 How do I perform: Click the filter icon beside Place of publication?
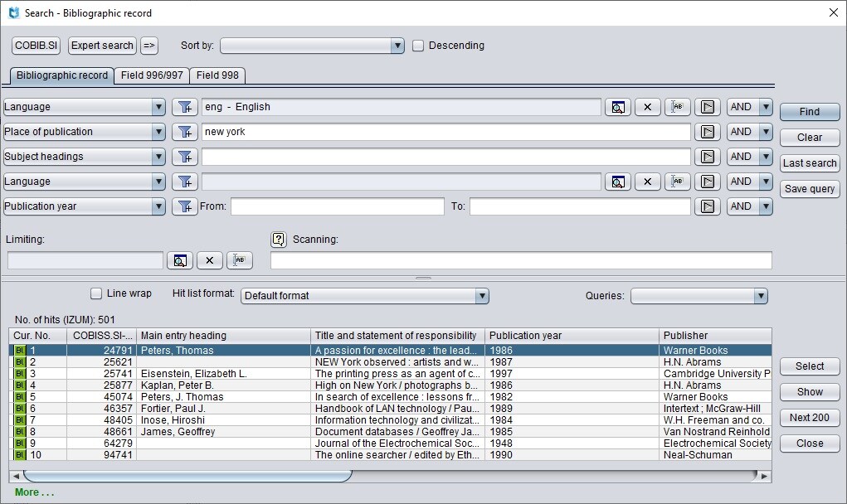(x=184, y=132)
